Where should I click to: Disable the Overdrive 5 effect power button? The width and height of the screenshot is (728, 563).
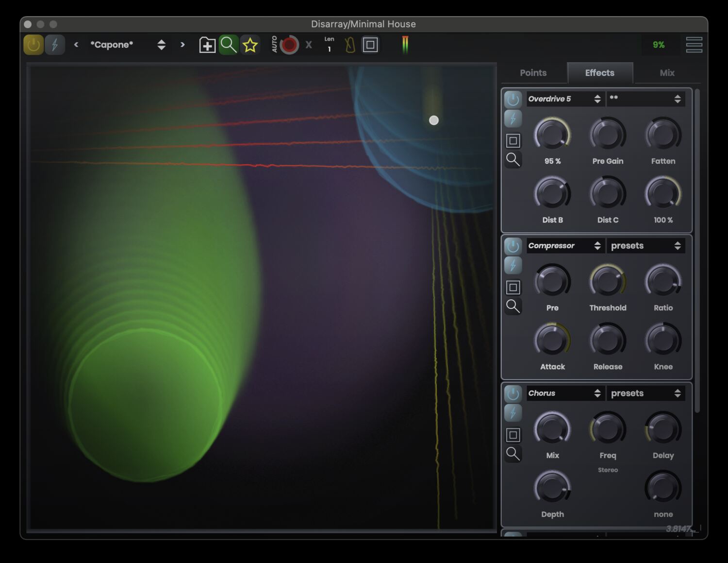coord(513,99)
